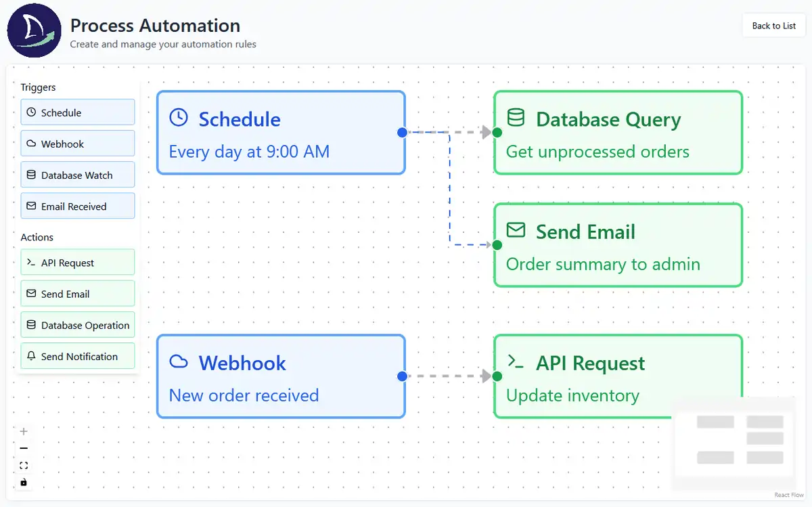Viewport: 812px width, 507px height.
Task: Select the Webhook trigger in the sidebar
Action: 78,144
